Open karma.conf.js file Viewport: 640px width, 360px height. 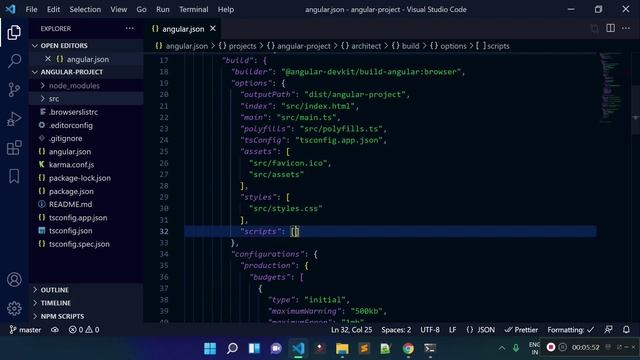[x=86, y=164]
